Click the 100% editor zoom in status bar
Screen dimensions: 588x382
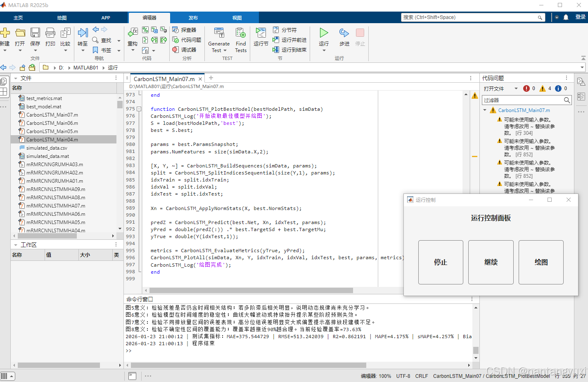[x=385, y=376]
